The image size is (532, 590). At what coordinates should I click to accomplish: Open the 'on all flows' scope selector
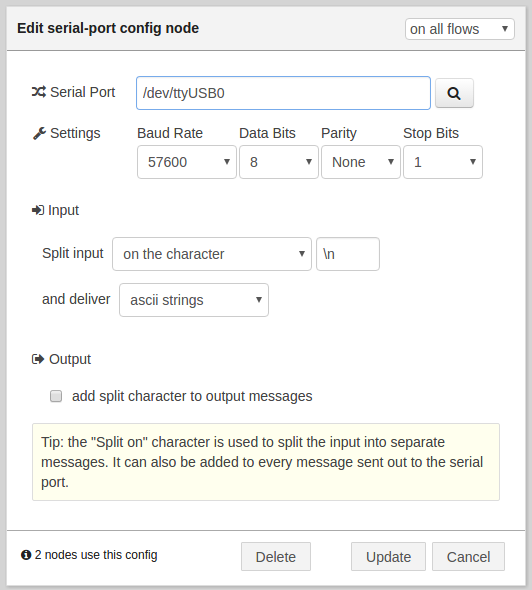(460, 29)
